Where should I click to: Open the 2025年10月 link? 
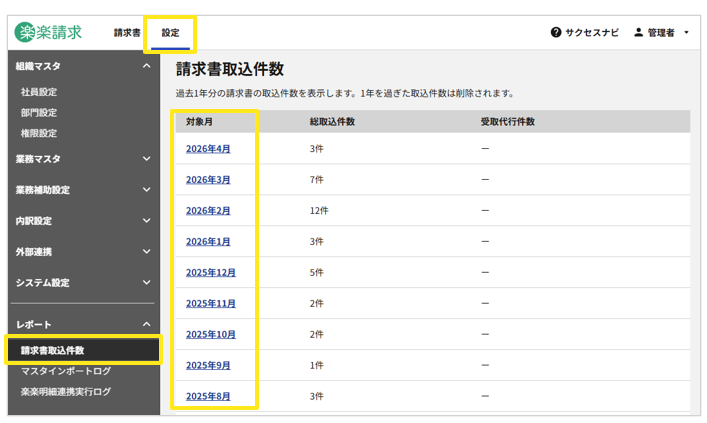tap(211, 335)
